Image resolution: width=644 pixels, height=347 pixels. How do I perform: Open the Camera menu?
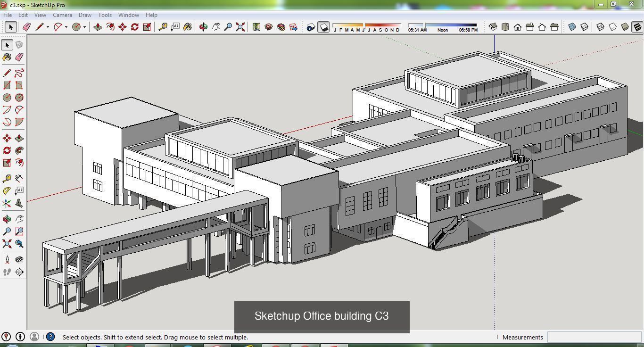[62, 15]
